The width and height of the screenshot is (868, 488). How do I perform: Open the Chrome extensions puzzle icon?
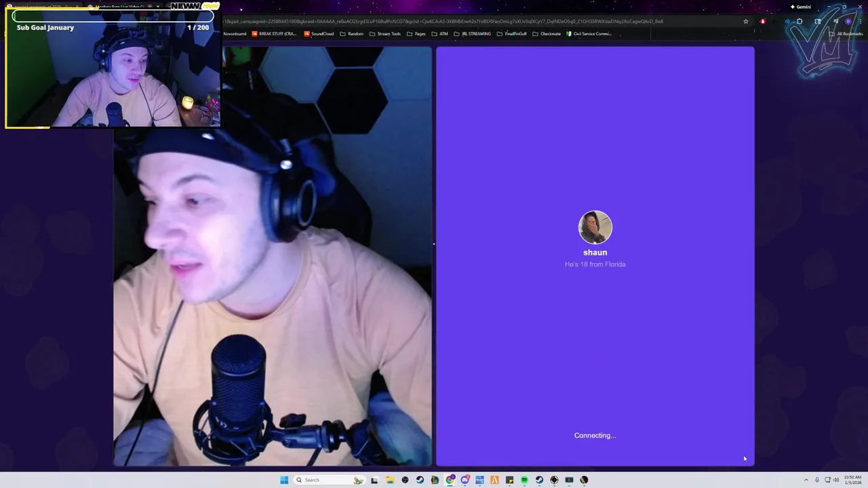tap(800, 21)
